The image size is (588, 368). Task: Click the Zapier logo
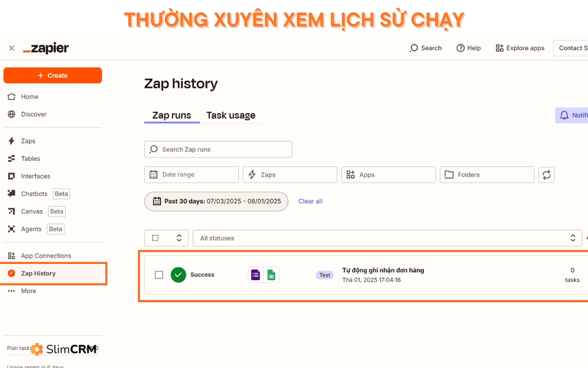point(46,48)
